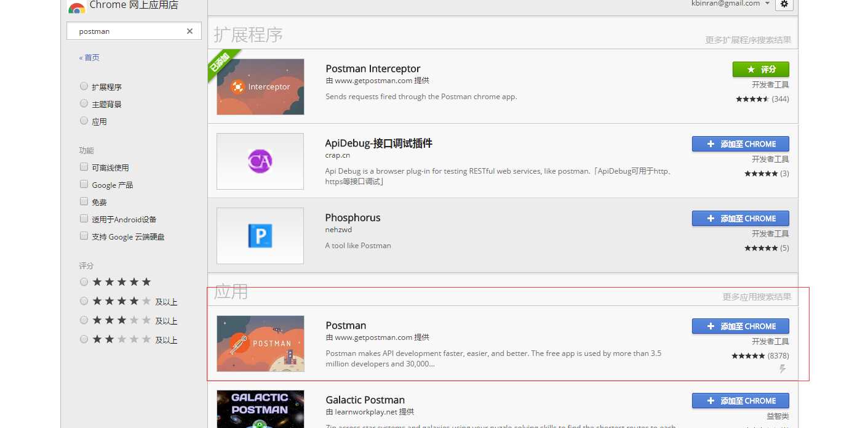Open the Phosphorus extension title

click(x=352, y=218)
